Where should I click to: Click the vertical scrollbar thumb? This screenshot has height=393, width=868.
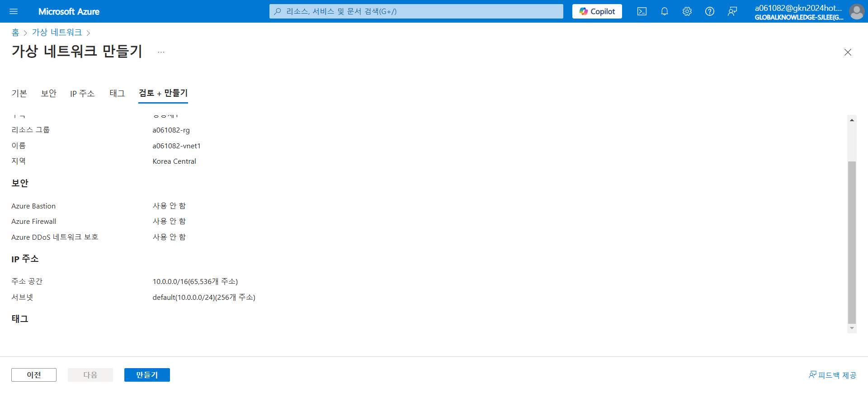852,242
